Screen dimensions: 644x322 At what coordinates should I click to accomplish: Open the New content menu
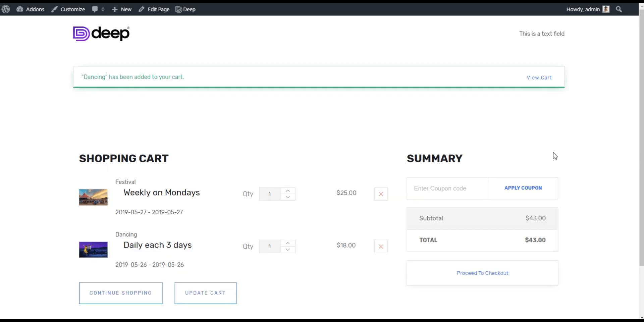coord(121,9)
